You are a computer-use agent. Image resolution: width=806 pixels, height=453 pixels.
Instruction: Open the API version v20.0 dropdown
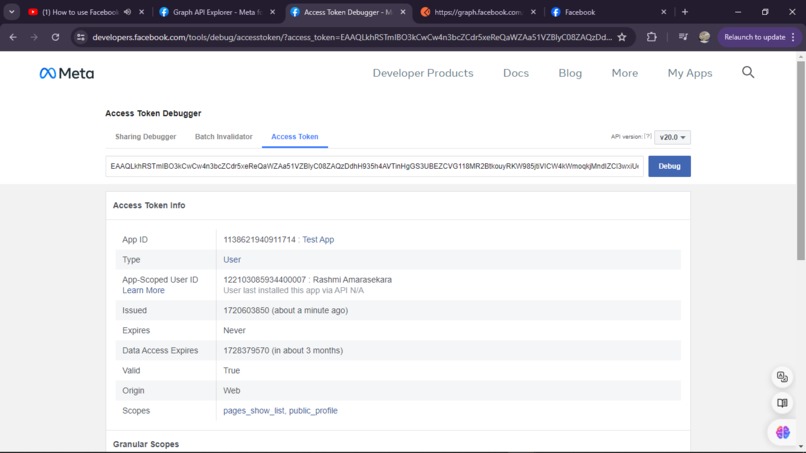pyautogui.click(x=672, y=137)
